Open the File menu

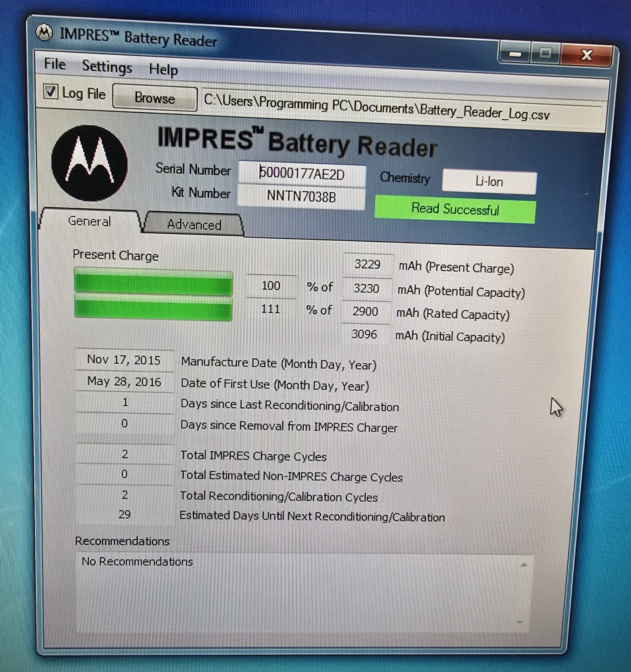[x=55, y=64]
